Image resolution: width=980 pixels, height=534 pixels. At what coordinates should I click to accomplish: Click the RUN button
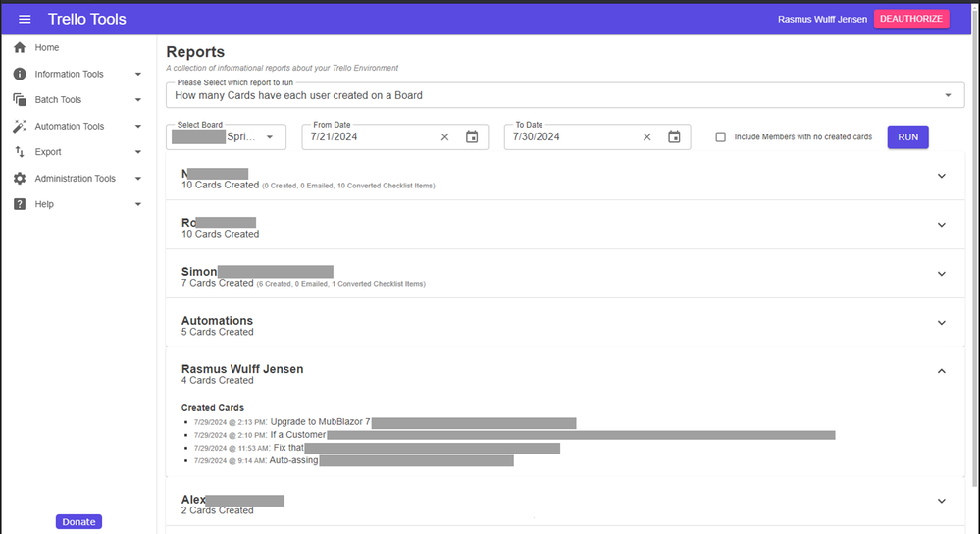coord(907,137)
